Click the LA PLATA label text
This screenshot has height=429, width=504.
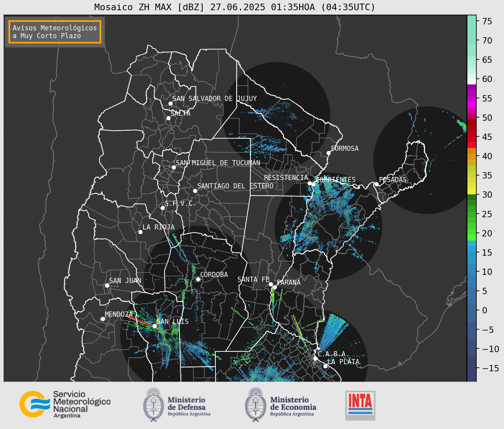point(343,362)
